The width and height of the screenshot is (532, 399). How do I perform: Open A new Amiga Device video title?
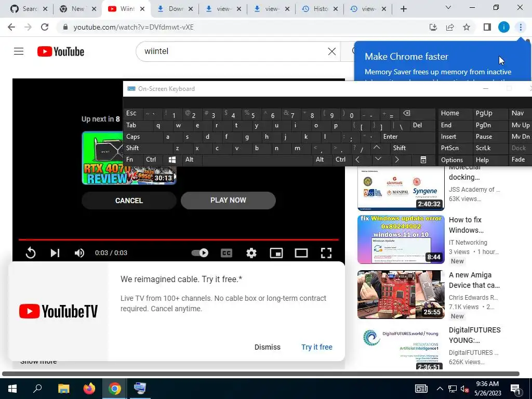pyautogui.click(x=474, y=280)
